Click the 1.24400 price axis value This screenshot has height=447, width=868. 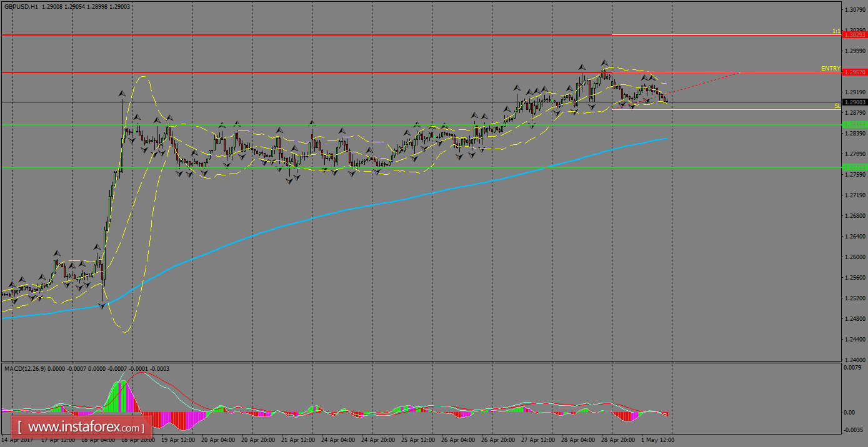coord(854,340)
